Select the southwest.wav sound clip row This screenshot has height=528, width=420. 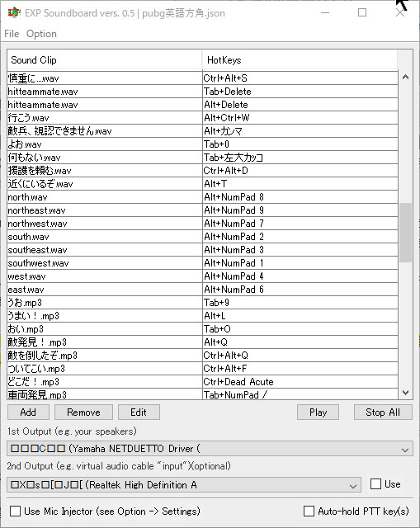pyautogui.click(x=202, y=263)
